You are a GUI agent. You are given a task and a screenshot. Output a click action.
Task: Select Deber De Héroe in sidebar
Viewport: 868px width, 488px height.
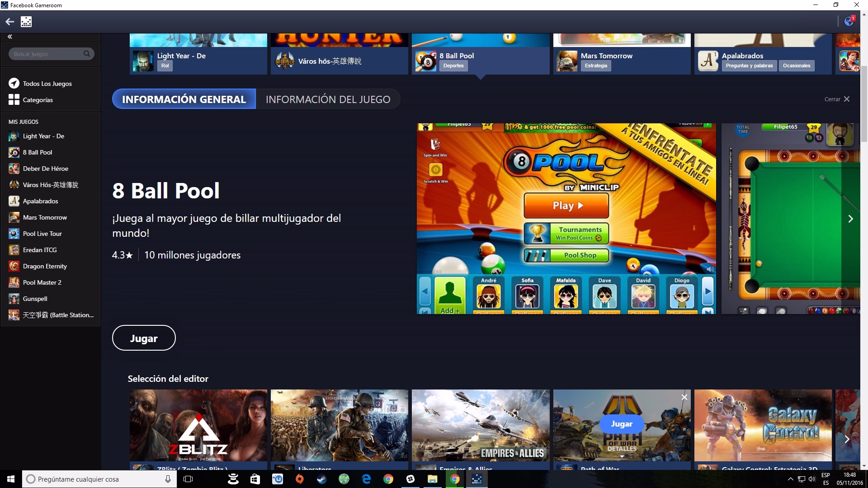(38, 169)
